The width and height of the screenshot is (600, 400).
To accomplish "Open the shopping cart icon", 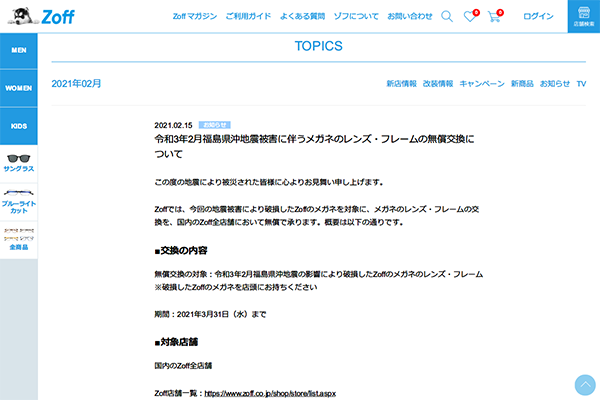I will [495, 16].
